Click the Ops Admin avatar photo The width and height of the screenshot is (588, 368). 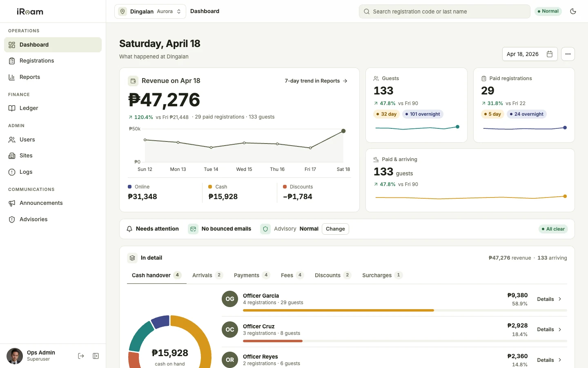pyautogui.click(x=15, y=356)
